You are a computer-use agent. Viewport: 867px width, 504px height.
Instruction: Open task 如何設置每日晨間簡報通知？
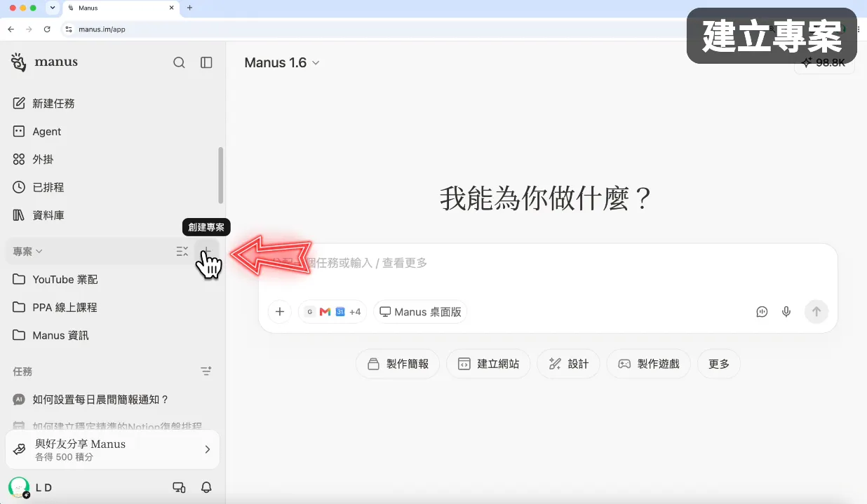112,400
